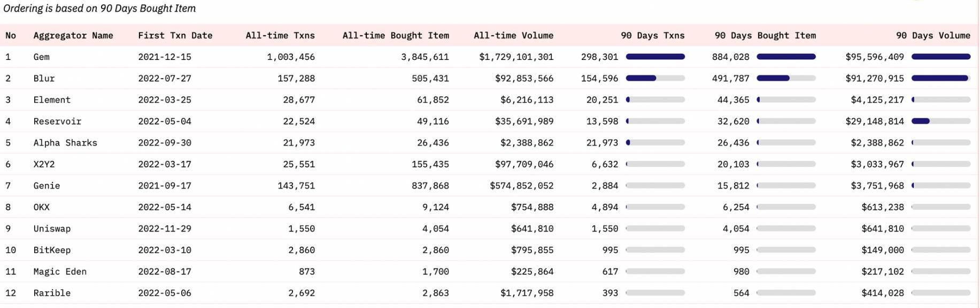Select the All-time Volume column header
Screen dimensions: 980x308
point(513,35)
